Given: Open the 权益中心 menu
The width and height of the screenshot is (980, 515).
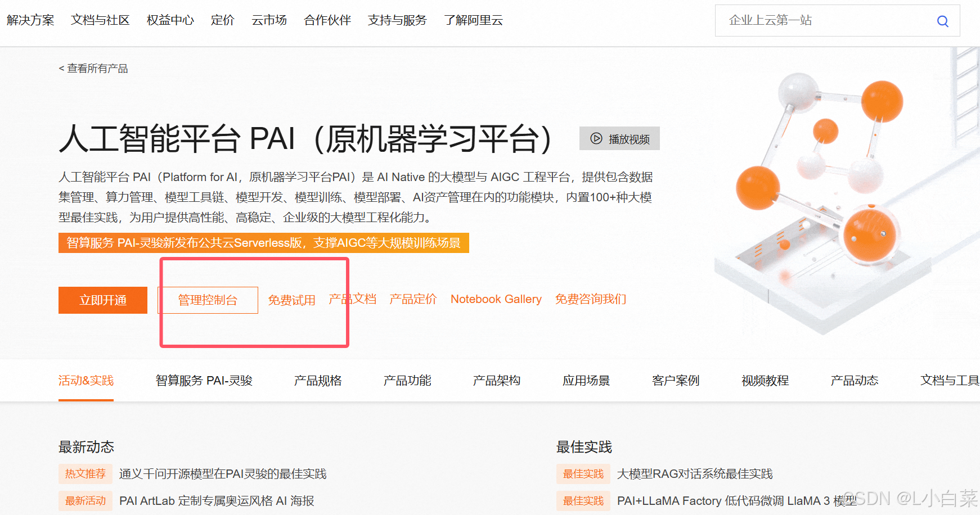Looking at the screenshot, I should click(x=170, y=20).
